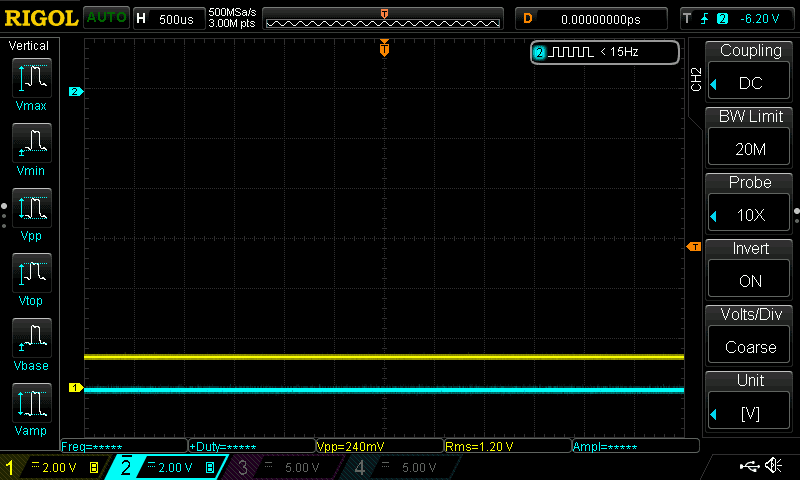This screenshot has height=480, width=800.
Task: Click the 3.00M pts memory depth text
Action: [232, 23]
